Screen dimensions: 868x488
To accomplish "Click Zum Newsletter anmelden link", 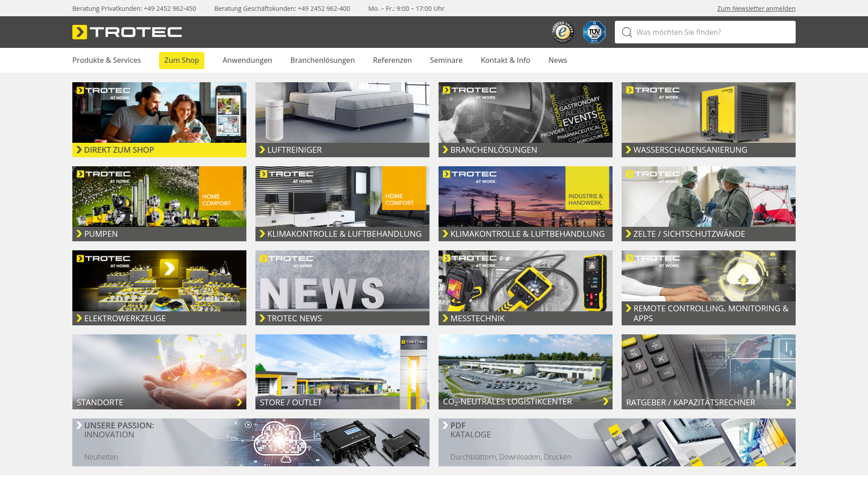I will coord(756,8).
